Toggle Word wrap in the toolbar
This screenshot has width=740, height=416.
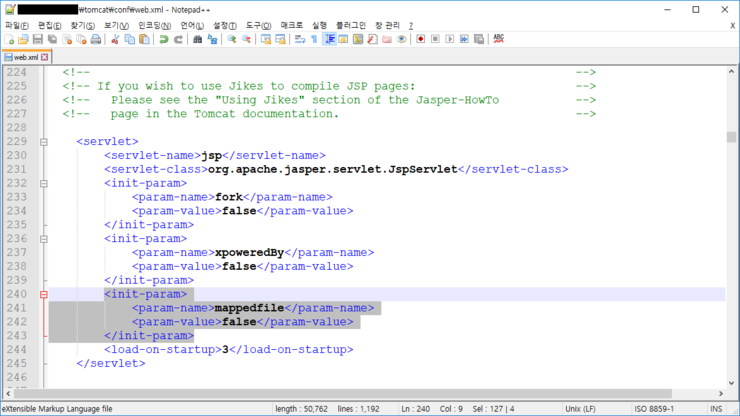pos(299,40)
